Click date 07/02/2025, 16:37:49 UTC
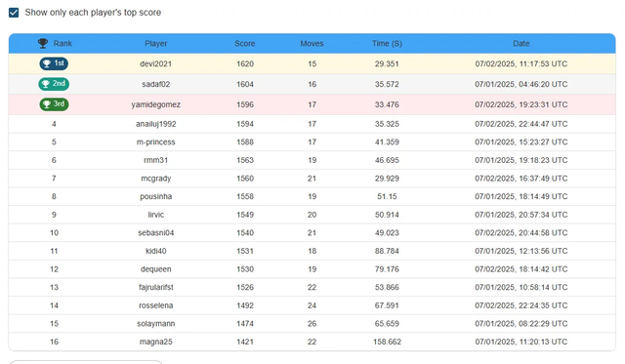The width and height of the screenshot is (625, 364). click(521, 179)
